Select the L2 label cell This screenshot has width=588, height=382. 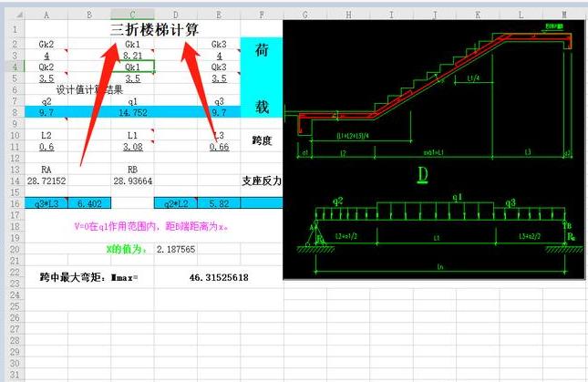[46, 135]
